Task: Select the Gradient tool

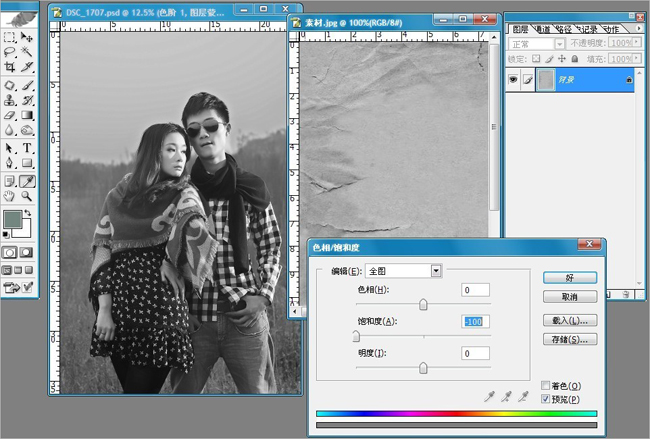Action: coord(27,115)
